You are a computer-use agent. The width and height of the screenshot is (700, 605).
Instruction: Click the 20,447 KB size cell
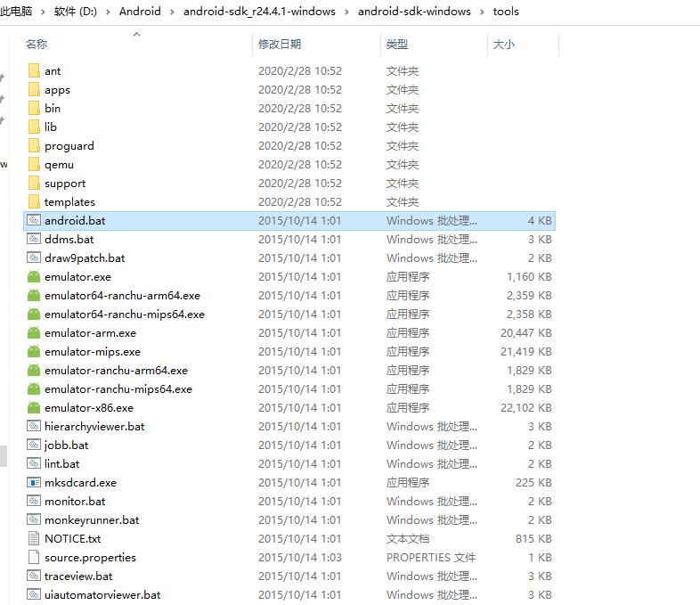[x=526, y=333]
